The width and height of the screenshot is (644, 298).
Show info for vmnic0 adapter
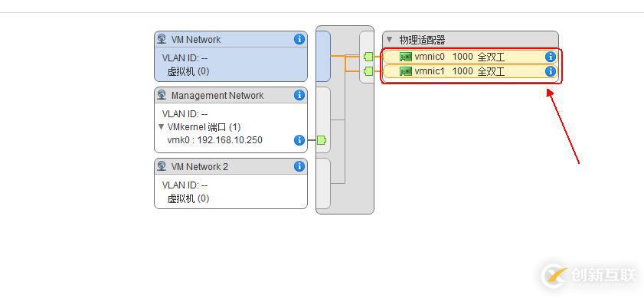tap(551, 57)
